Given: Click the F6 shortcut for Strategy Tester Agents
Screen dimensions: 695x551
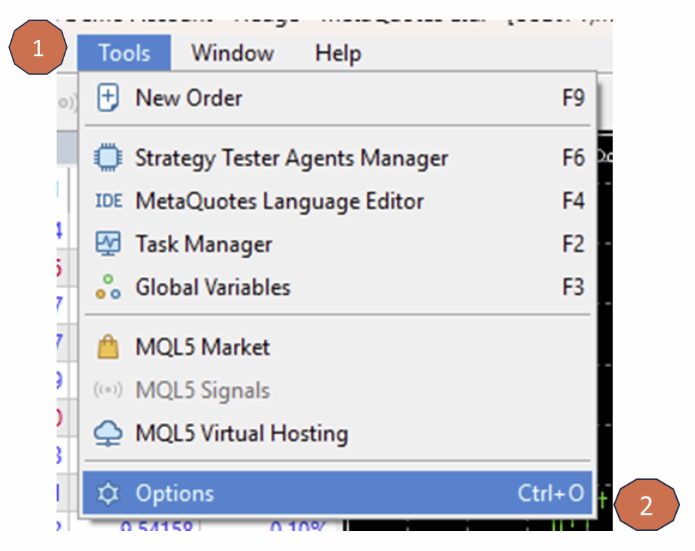Looking at the screenshot, I should click(573, 158).
